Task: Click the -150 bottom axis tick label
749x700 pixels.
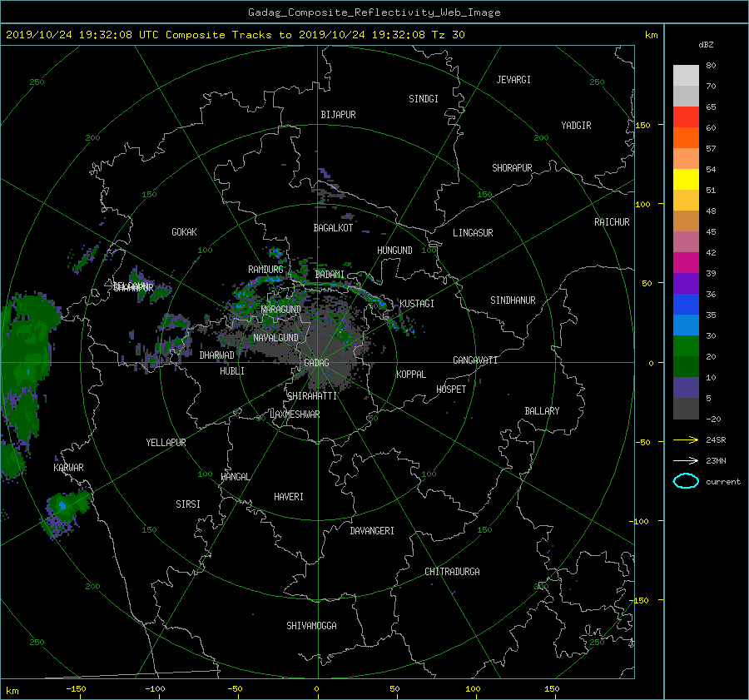Action: point(76,688)
